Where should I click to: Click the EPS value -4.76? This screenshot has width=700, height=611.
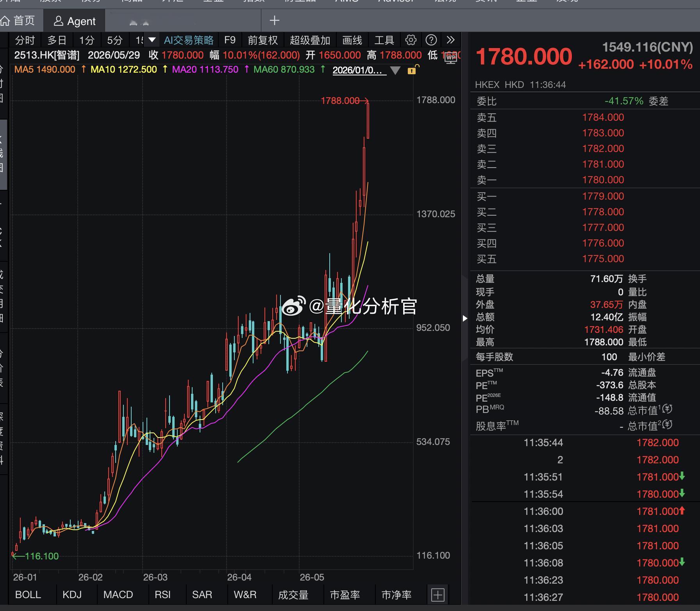[x=612, y=372]
